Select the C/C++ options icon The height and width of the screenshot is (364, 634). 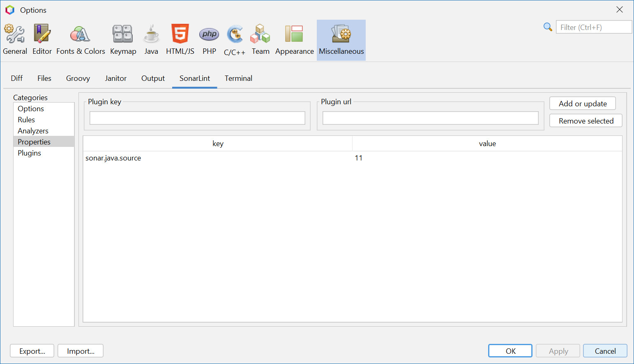click(235, 40)
